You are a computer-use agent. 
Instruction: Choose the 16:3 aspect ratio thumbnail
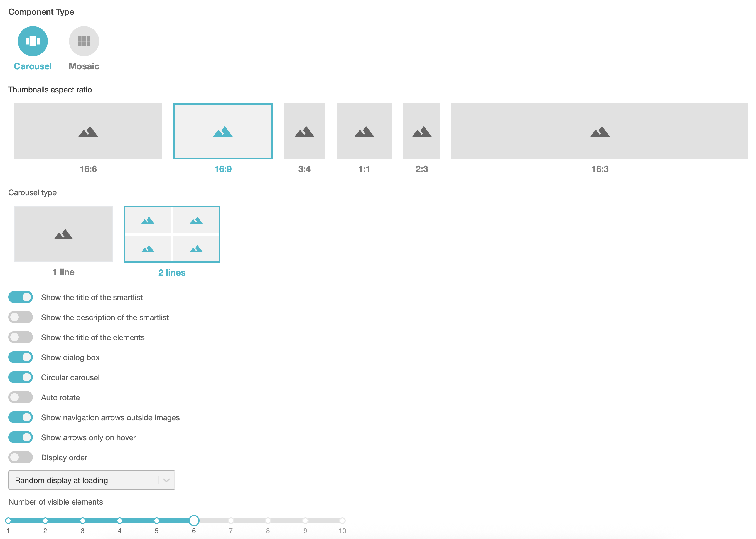[x=600, y=131]
